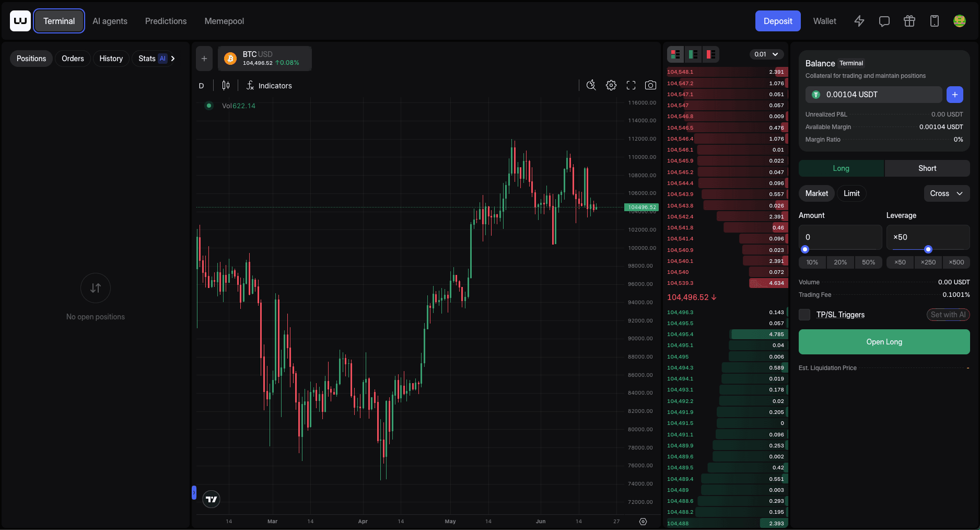Switch the order side to Short
This screenshot has width=980, height=530.
click(927, 168)
